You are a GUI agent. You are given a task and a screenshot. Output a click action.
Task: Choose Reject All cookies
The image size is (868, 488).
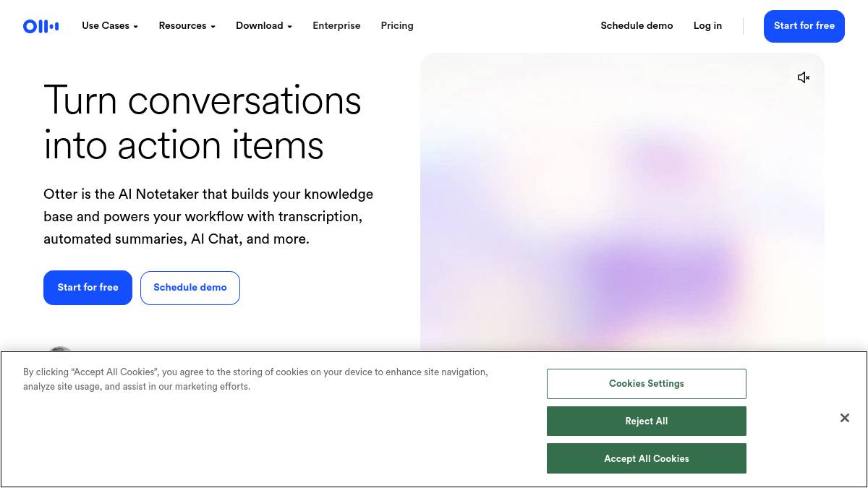(646, 421)
